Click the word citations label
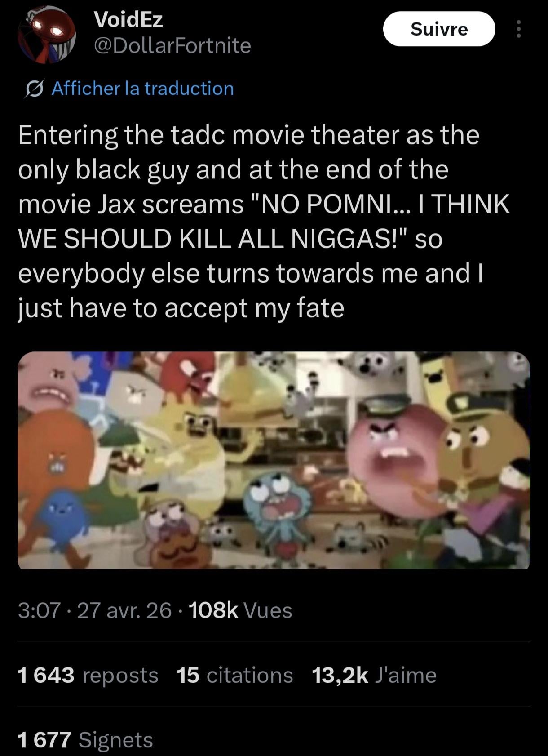Image resolution: width=548 pixels, height=756 pixels. coord(250,675)
